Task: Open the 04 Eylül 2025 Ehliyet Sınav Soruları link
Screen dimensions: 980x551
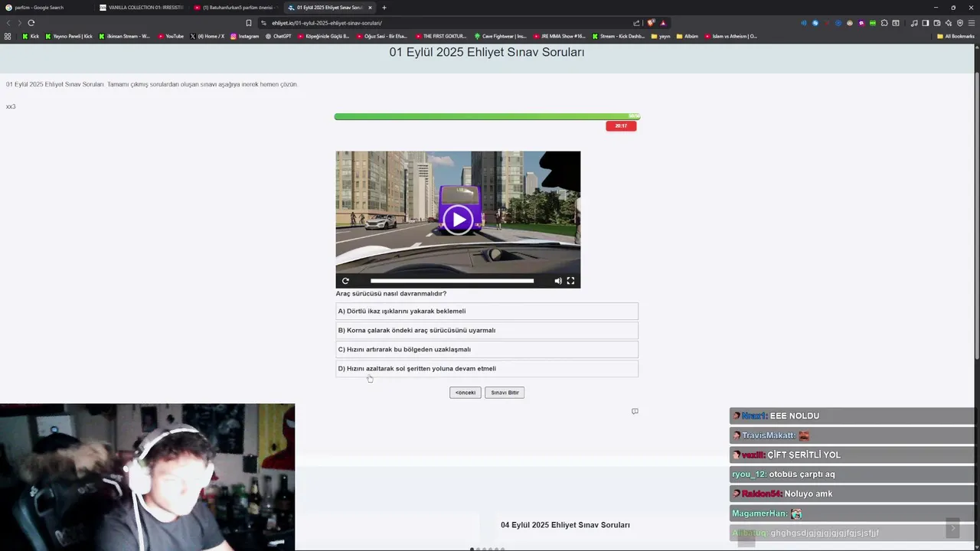Action: click(565, 525)
